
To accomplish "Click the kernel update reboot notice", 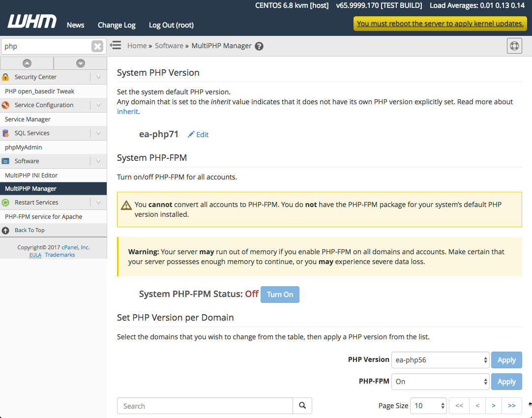I will click(x=440, y=24).
